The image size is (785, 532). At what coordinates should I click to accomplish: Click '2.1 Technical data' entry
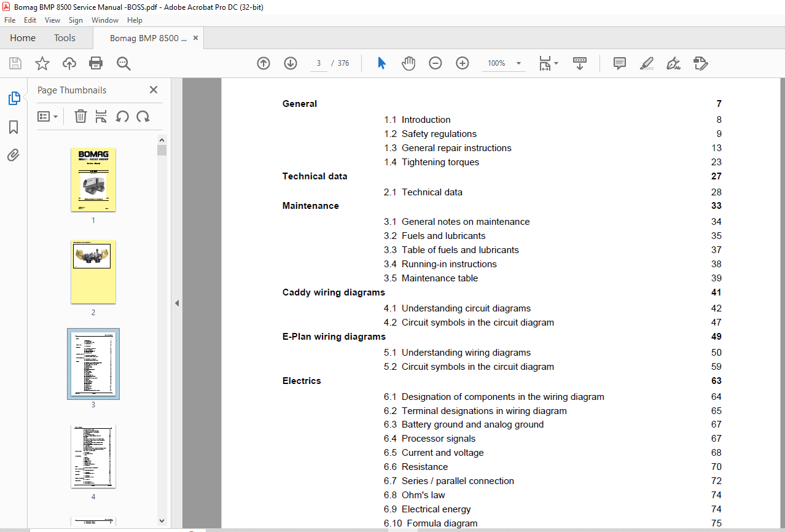click(423, 192)
